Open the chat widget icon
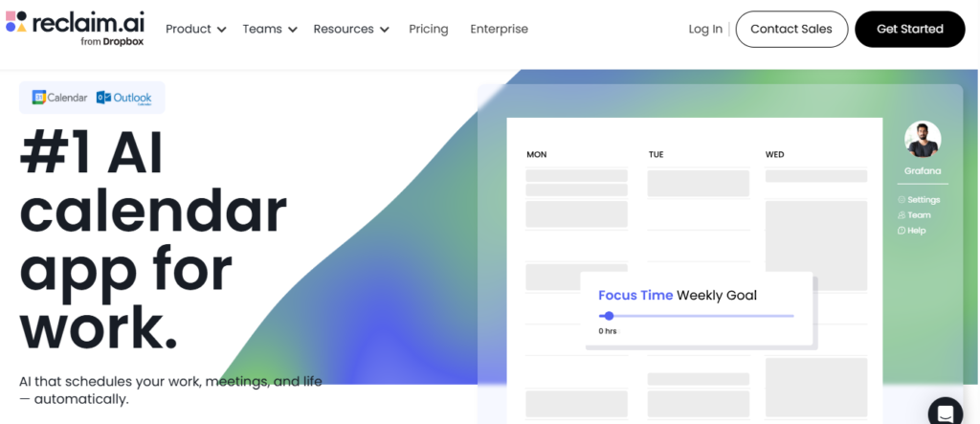Image resolution: width=980 pixels, height=424 pixels. tap(945, 413)
